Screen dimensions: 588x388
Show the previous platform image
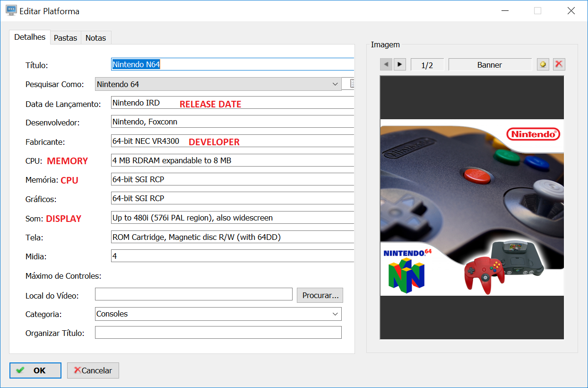point(386,64)
